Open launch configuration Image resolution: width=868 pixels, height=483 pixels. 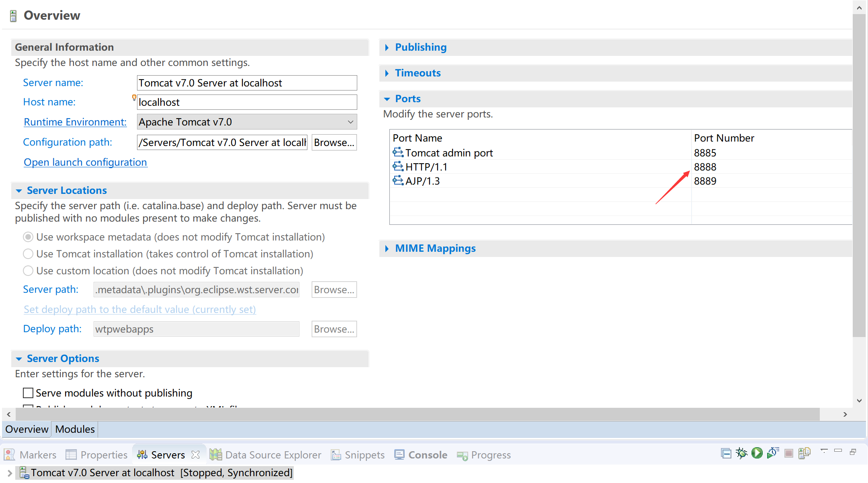point(85,162)
